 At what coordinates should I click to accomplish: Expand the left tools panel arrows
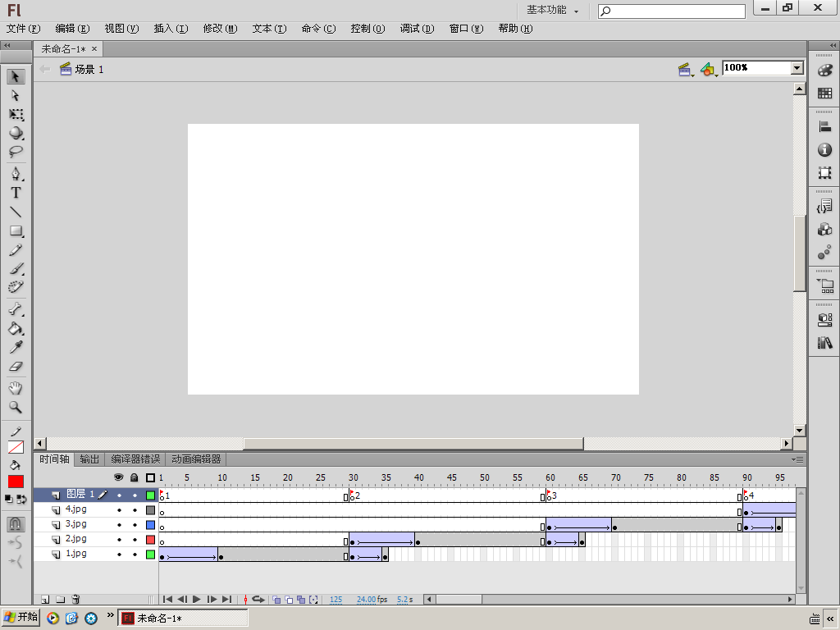click(7, 46)
